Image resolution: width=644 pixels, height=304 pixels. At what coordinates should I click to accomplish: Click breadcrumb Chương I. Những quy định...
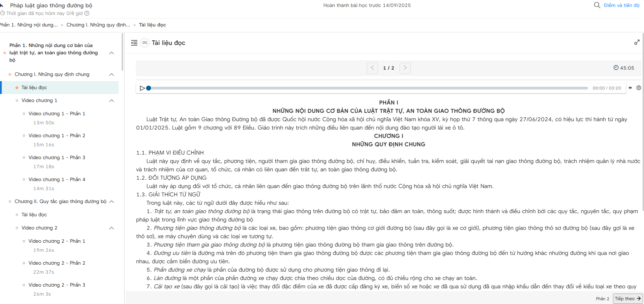pos(98,25)
